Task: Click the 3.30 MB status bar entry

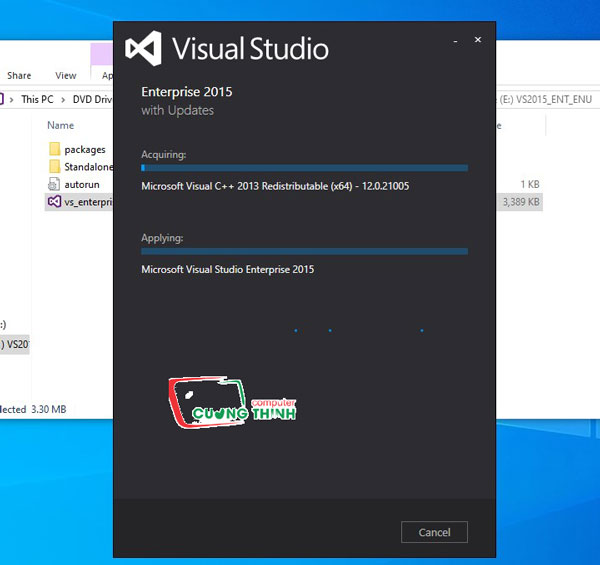Action: click(x=49, y=409)
